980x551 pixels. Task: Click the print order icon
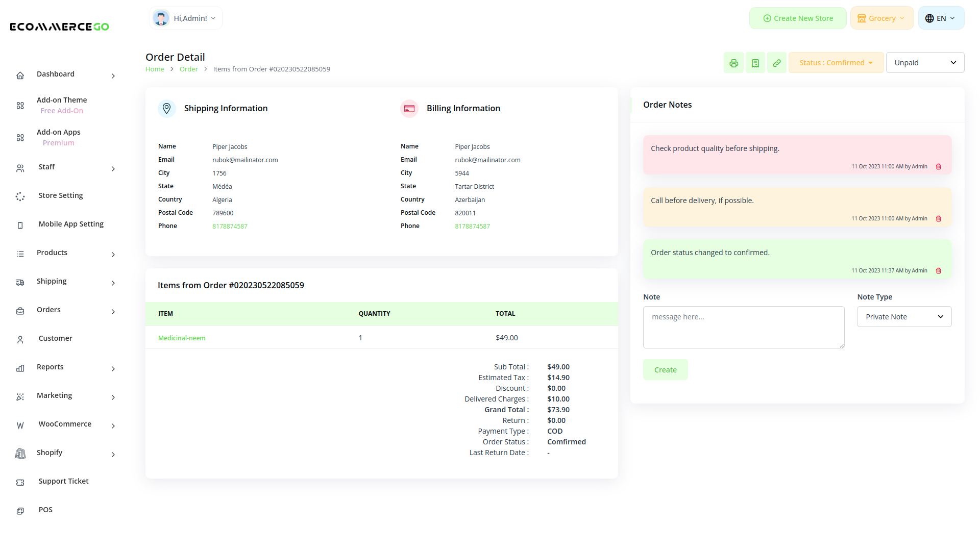click(x=733, y=62)
